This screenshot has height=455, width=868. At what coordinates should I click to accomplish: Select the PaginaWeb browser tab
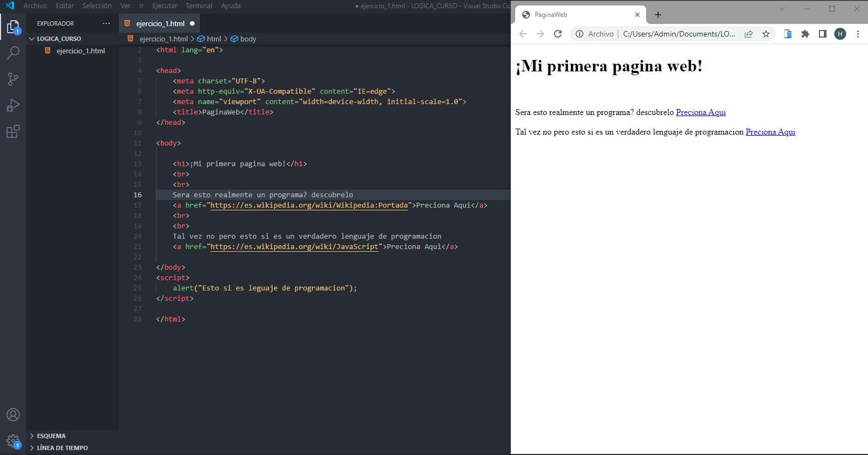click(x=581, y=15)
